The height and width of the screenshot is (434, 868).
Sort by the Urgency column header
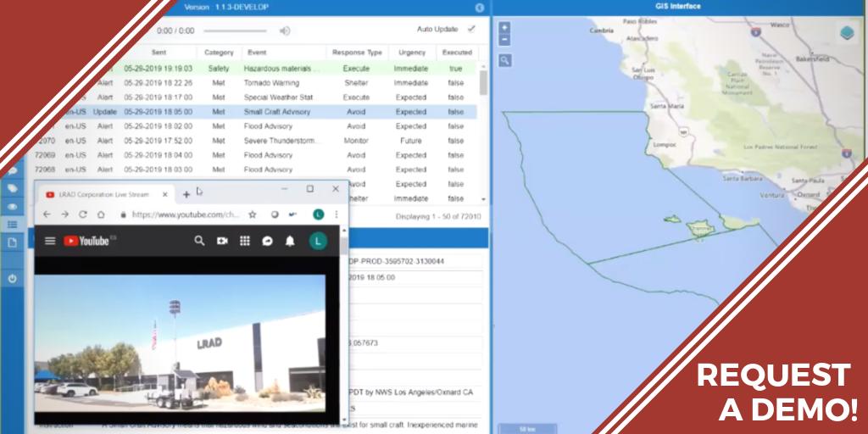[x=411, y=53]
